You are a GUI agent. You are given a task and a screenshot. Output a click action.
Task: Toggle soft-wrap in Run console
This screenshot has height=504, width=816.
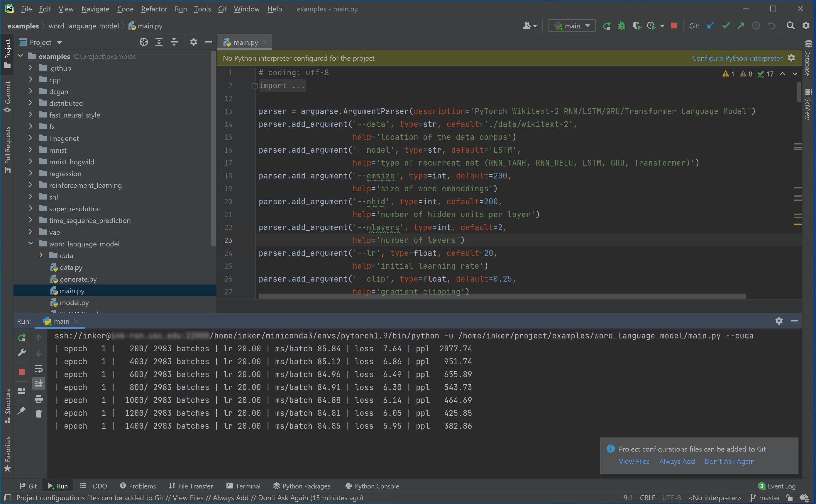coord(39,368)
